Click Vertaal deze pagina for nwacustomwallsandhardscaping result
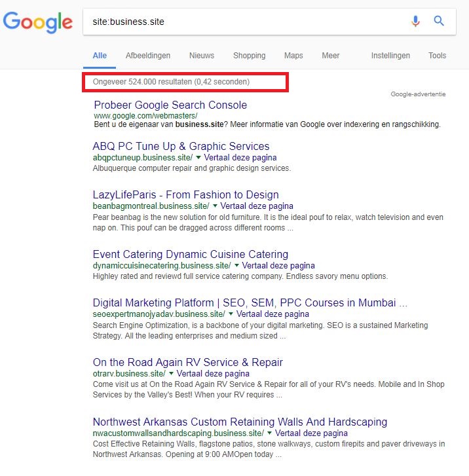This screenshot has height=476, width=469. pos(311,433)
